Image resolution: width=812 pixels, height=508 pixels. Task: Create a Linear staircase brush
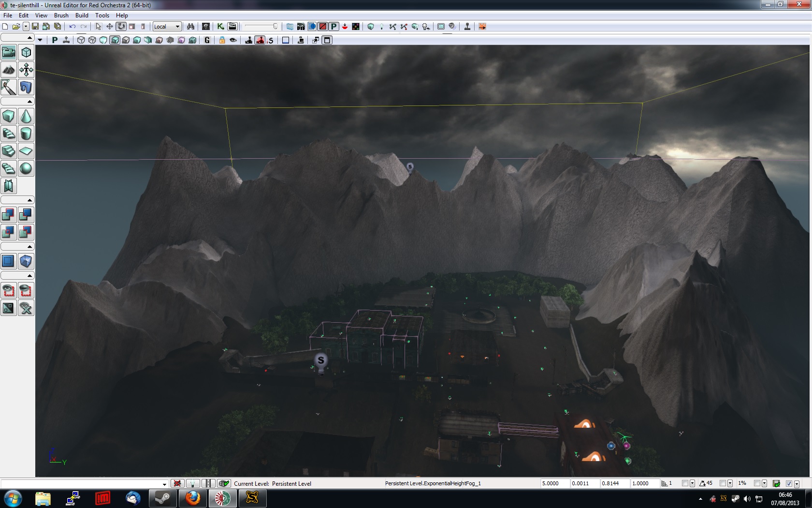tap(9, 151)
